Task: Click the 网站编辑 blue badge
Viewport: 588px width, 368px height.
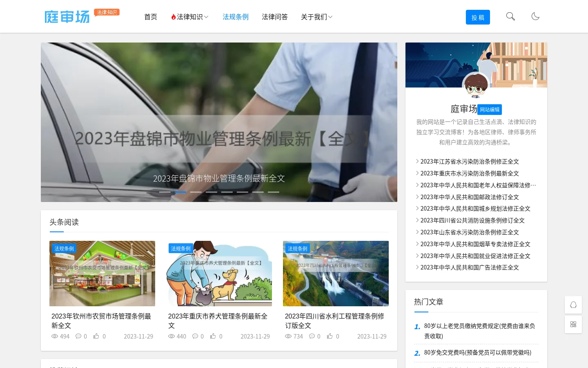Action: click(x=490, y=110)
